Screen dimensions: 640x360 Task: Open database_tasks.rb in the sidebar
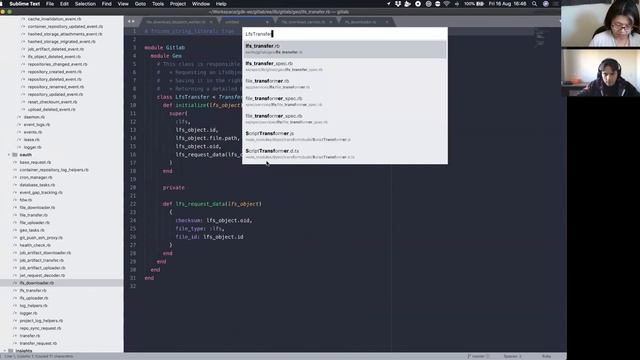point(37,185)
